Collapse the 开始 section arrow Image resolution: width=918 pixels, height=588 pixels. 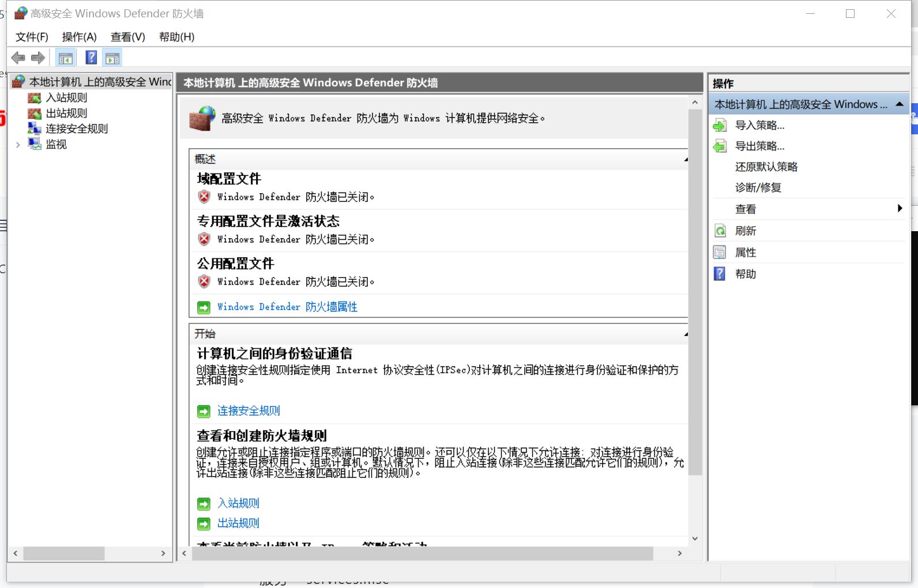click(686, 334)
